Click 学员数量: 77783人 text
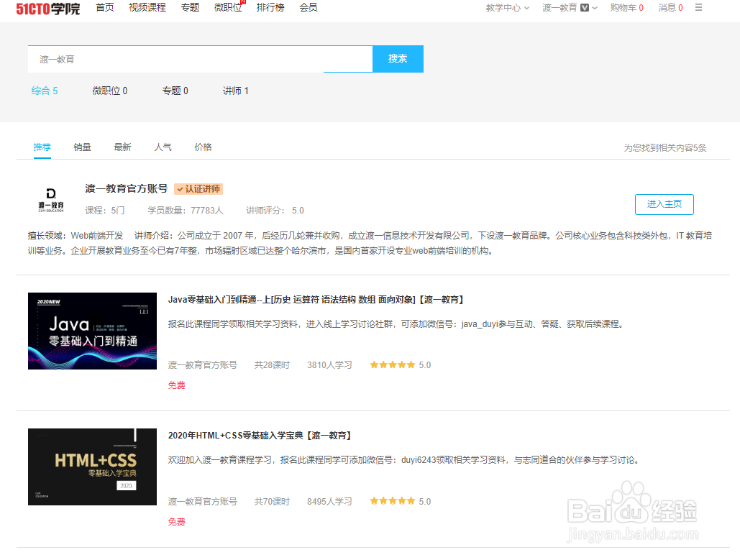 [185, 211]
